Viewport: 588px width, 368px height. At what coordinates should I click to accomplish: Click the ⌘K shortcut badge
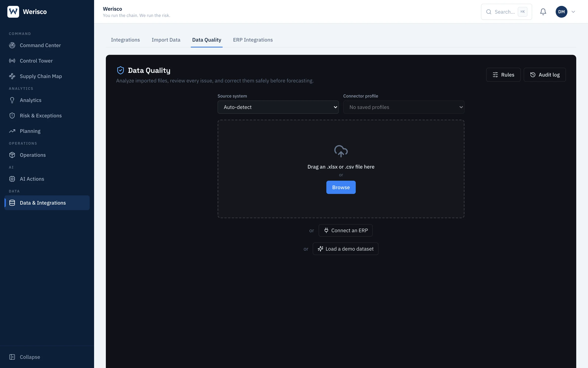(523, 12)
